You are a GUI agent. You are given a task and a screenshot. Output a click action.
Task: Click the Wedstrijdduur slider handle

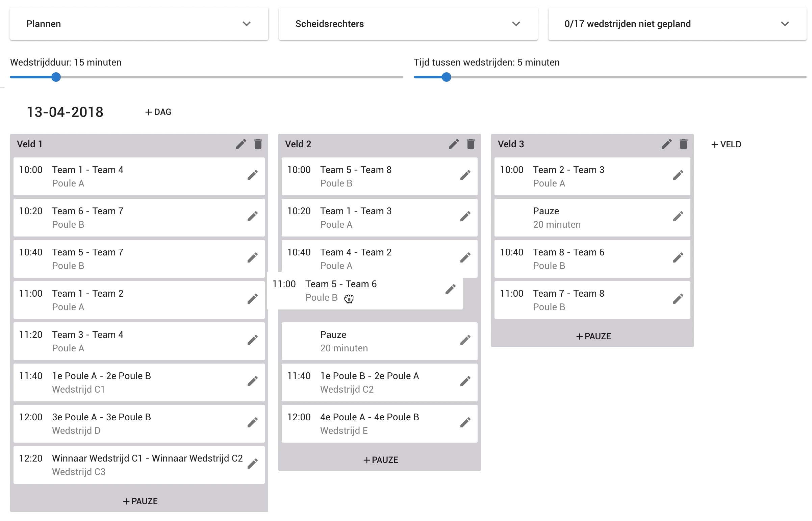[x=56, y=77]
